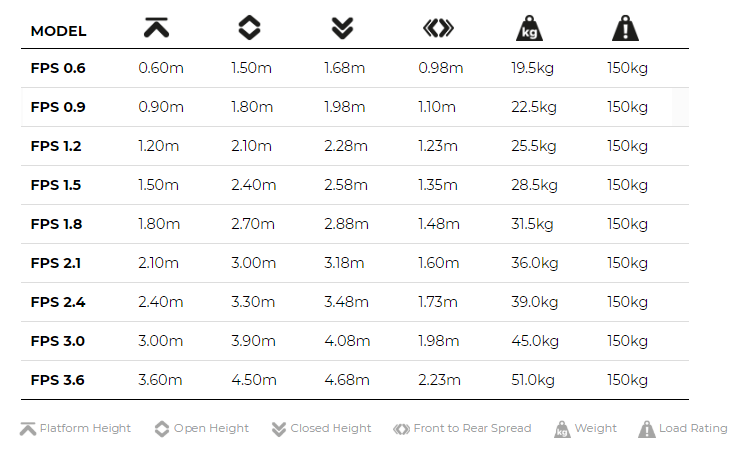Click the Open Height legend icon
The width and height of the screenshot is (747, 455).
[162, 429]
